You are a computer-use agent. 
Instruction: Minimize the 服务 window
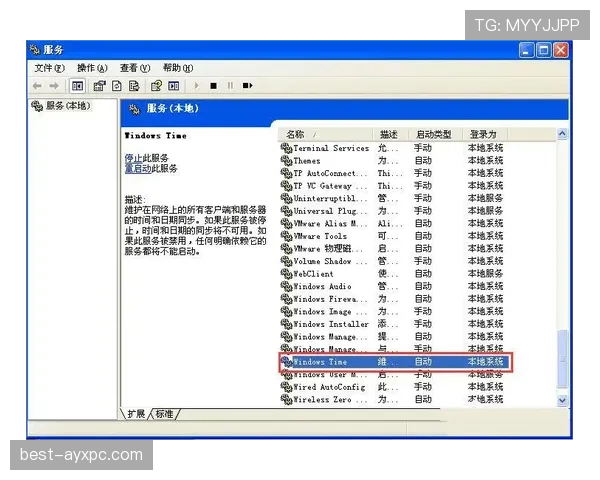pos(526,50)
